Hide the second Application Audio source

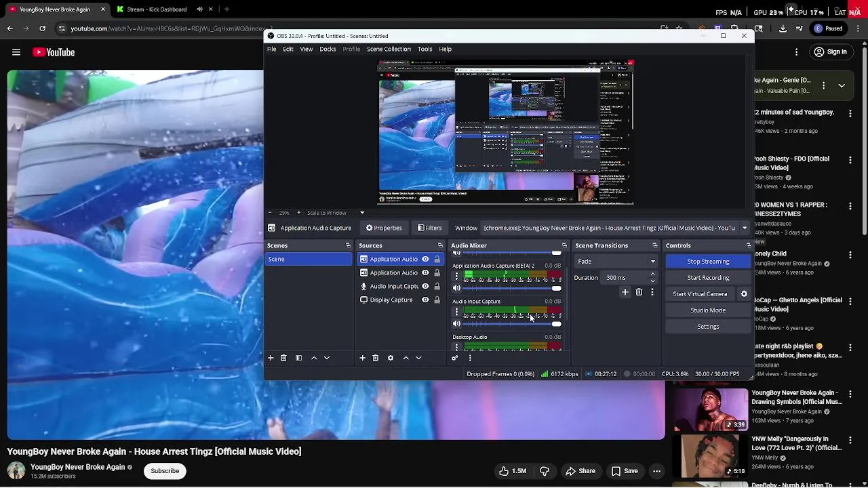[425, 272]
